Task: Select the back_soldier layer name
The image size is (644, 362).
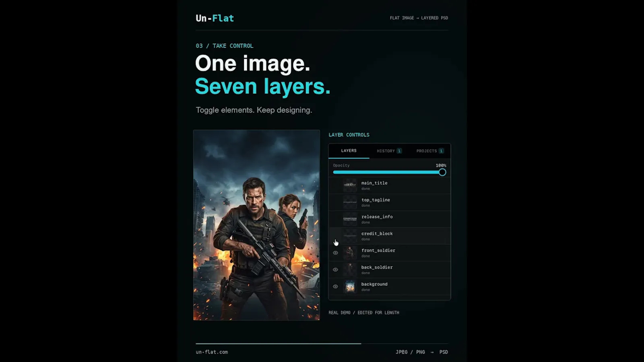Action: (x=377, y=267)
